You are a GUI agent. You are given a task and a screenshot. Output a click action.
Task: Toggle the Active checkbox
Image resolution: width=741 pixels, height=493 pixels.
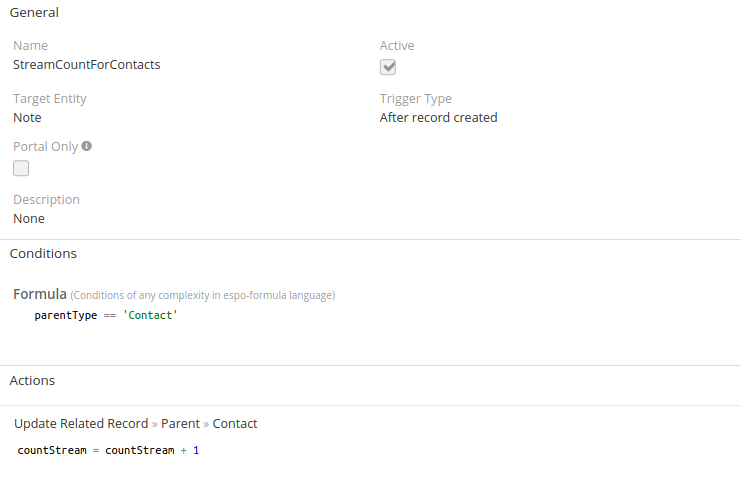[x=388, y=67]
